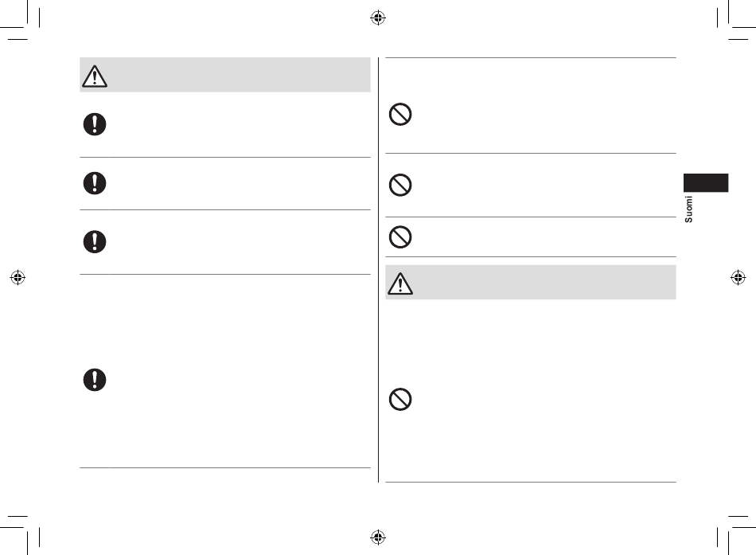Click the prohibition icon below the right warning header
This screenshot has height=555, width=756.
coord(400,399)
